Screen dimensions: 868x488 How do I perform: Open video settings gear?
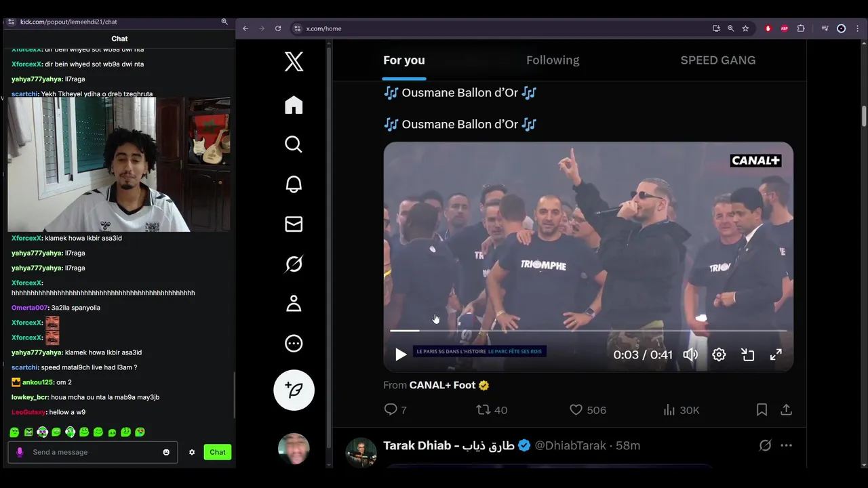coord(719,354)
